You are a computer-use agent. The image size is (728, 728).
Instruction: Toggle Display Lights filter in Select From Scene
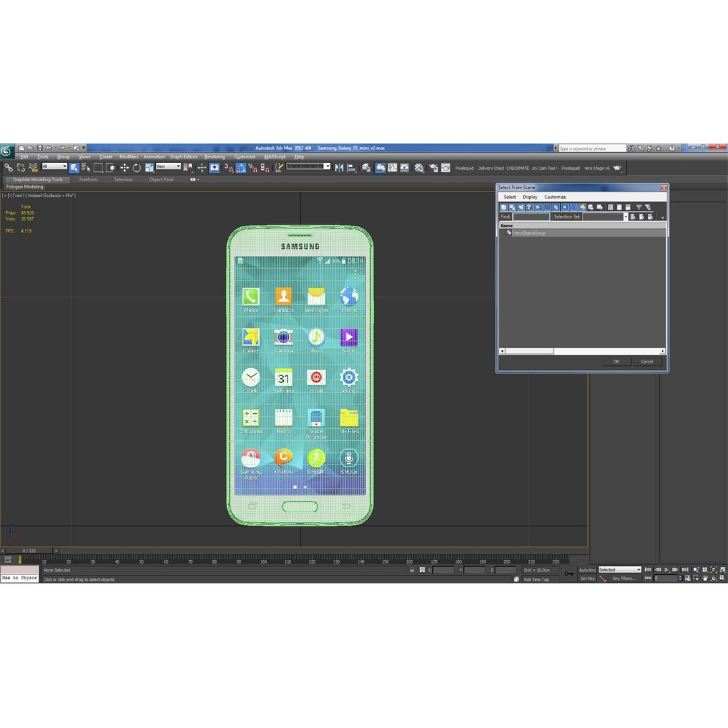point(521,207)
